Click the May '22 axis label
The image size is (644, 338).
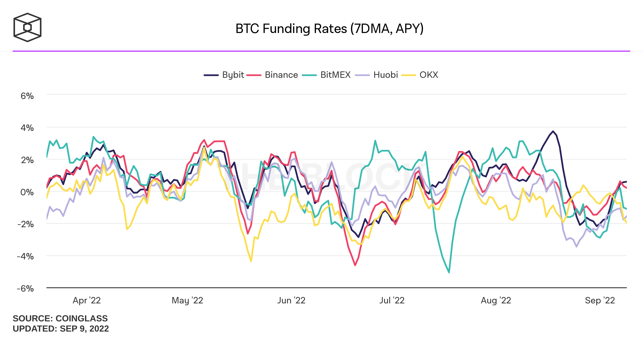187,300
